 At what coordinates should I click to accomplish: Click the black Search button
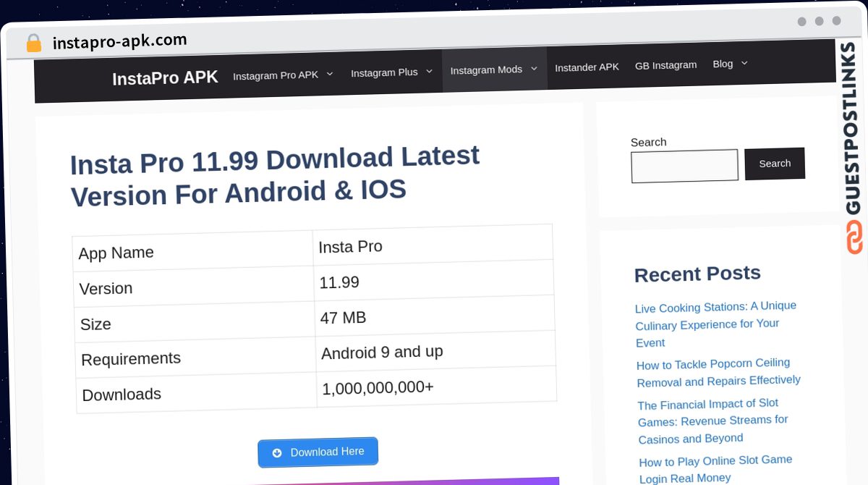point(775,164)
